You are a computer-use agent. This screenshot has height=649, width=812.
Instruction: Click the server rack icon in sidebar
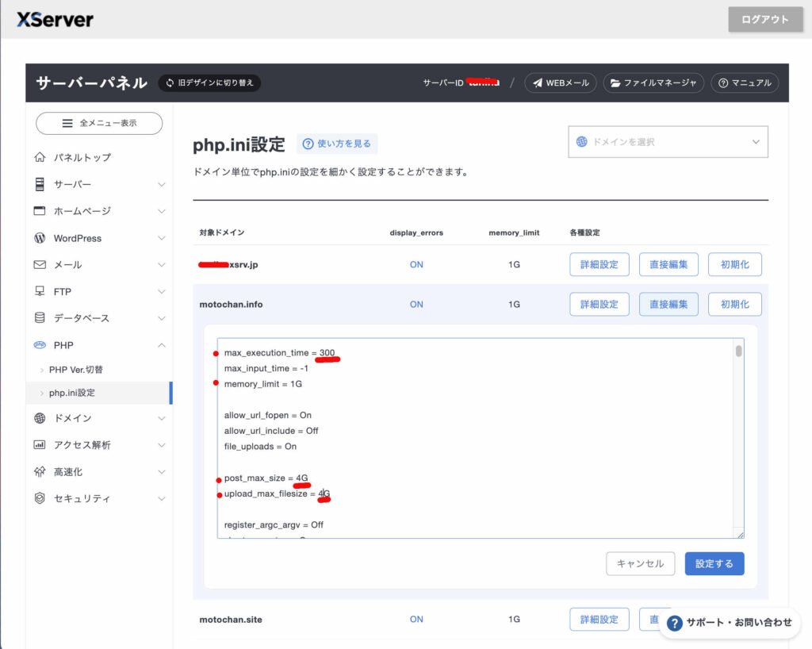40,184
